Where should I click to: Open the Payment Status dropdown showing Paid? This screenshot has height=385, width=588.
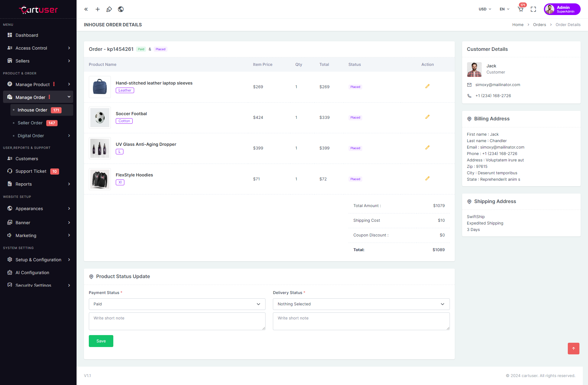point(177,304)
